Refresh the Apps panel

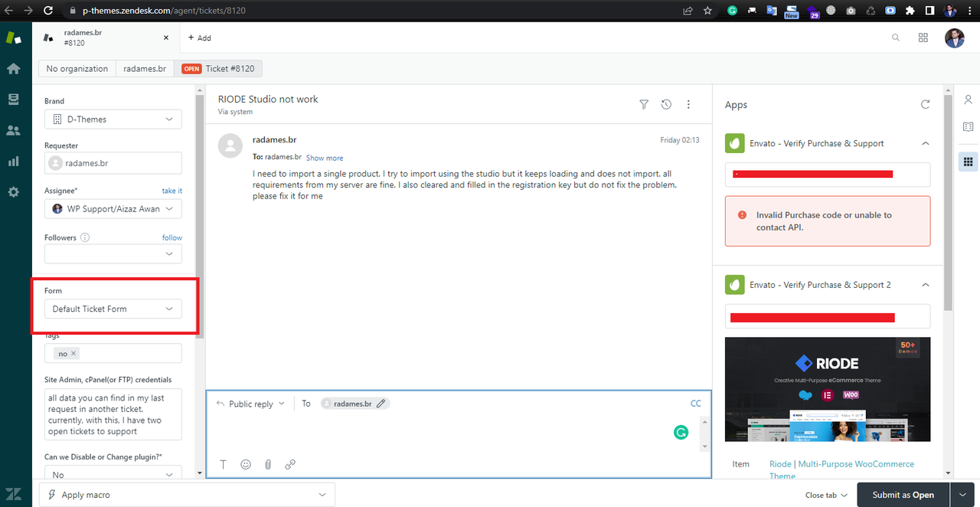[926, 104]
